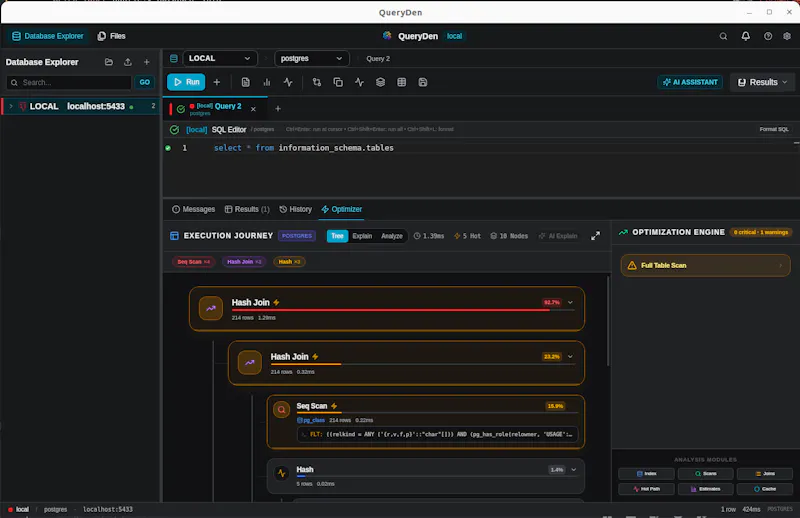Open the LOCAL connection dropdown
This screenshot has width=800, height=518.
pyautogui.click(x=220, y=59)
